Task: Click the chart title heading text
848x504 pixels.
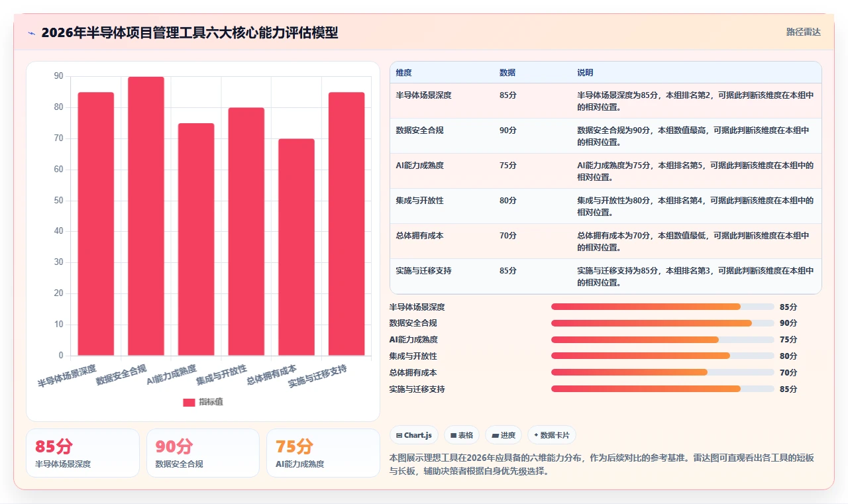Action: (x=189, y=32)
